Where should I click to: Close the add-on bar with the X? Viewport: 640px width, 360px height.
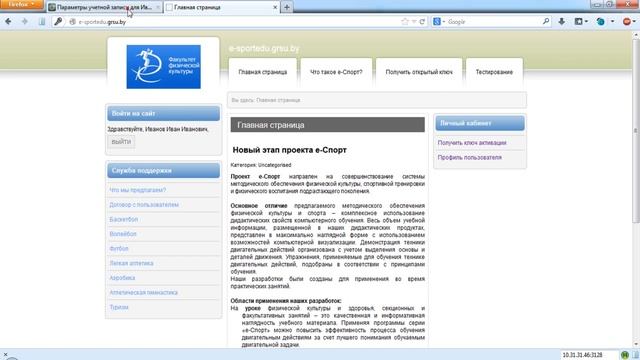5,355
